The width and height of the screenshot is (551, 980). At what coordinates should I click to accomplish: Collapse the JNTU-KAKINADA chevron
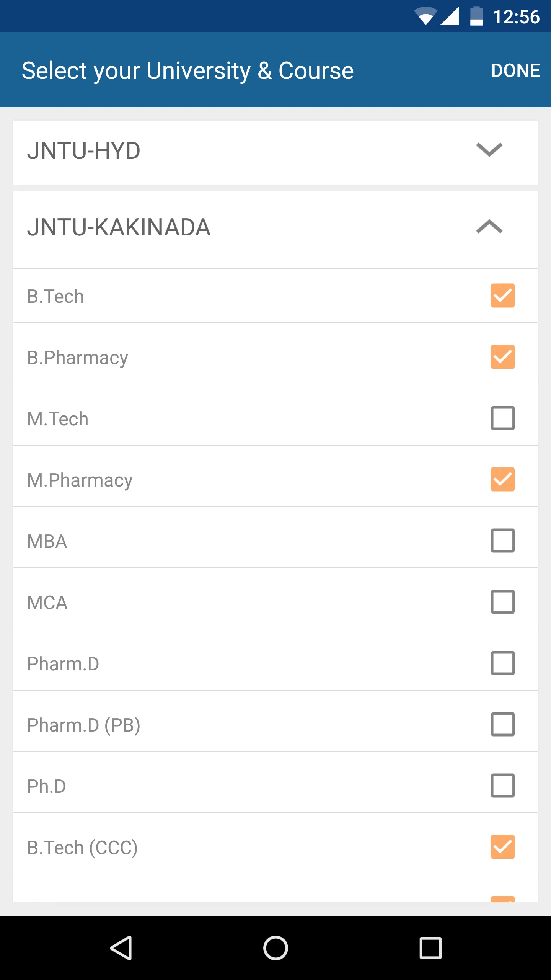coord(489,227)
